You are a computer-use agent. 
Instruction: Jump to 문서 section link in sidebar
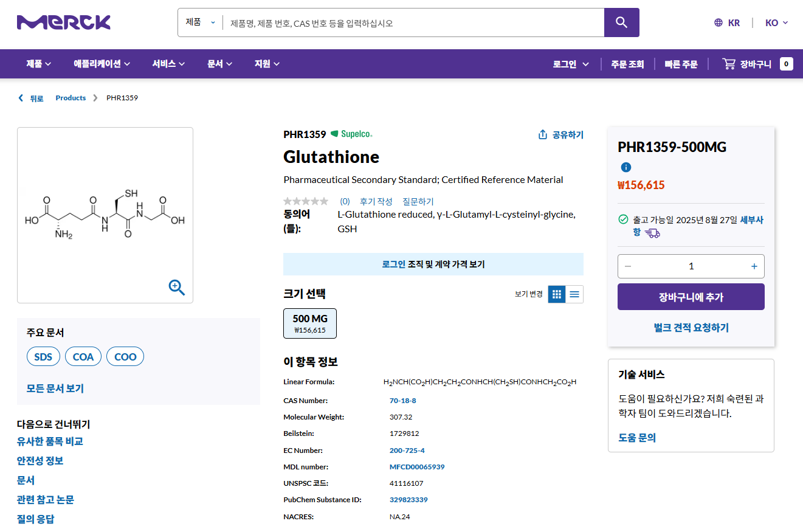pos(26,480)
